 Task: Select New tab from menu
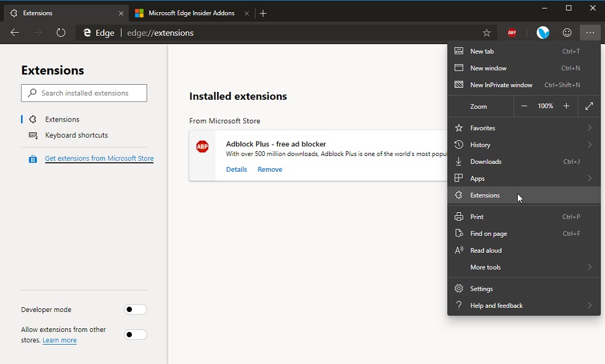coord(524,51)
